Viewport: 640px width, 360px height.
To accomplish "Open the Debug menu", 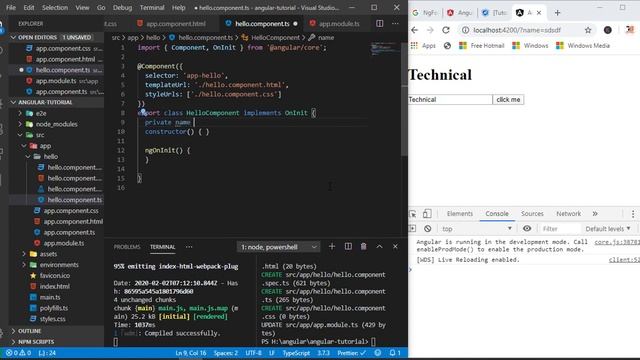I will [x=122, y=7].
